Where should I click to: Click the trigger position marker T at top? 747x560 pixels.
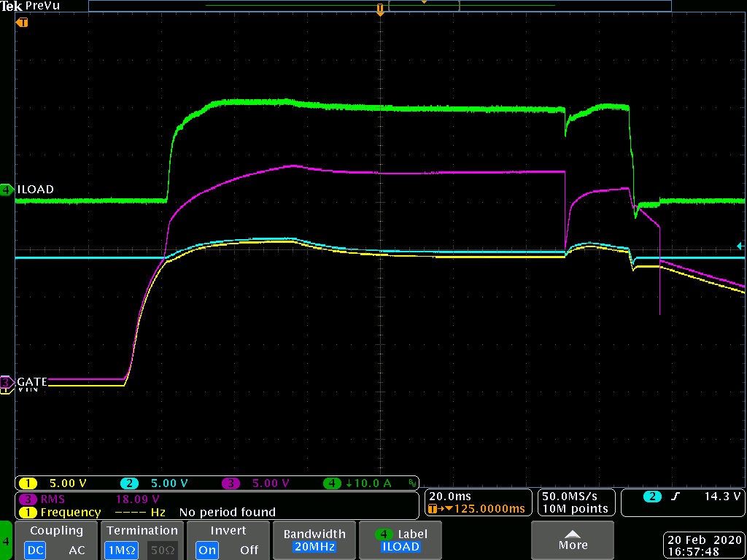tap(379, 9)
